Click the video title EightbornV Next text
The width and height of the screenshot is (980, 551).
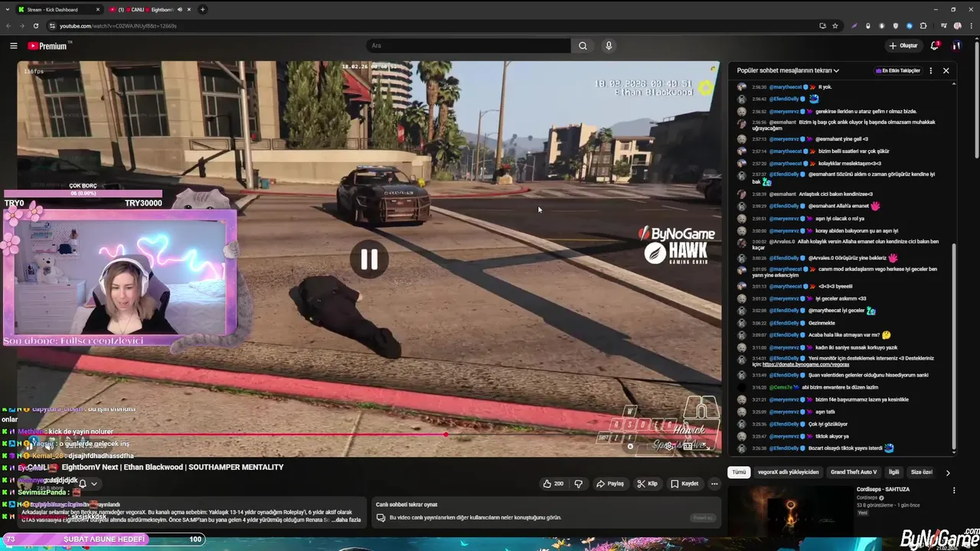tap(172, 467)
